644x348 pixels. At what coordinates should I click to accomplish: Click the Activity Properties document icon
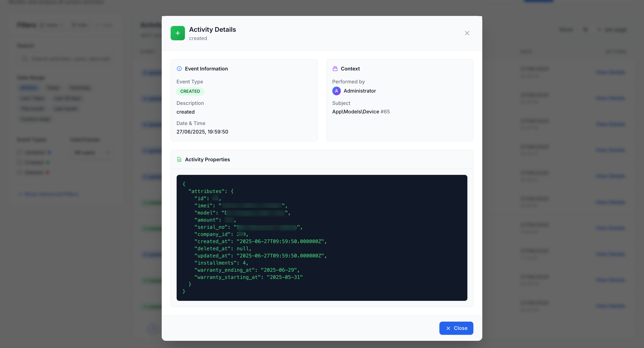(179, 159)
